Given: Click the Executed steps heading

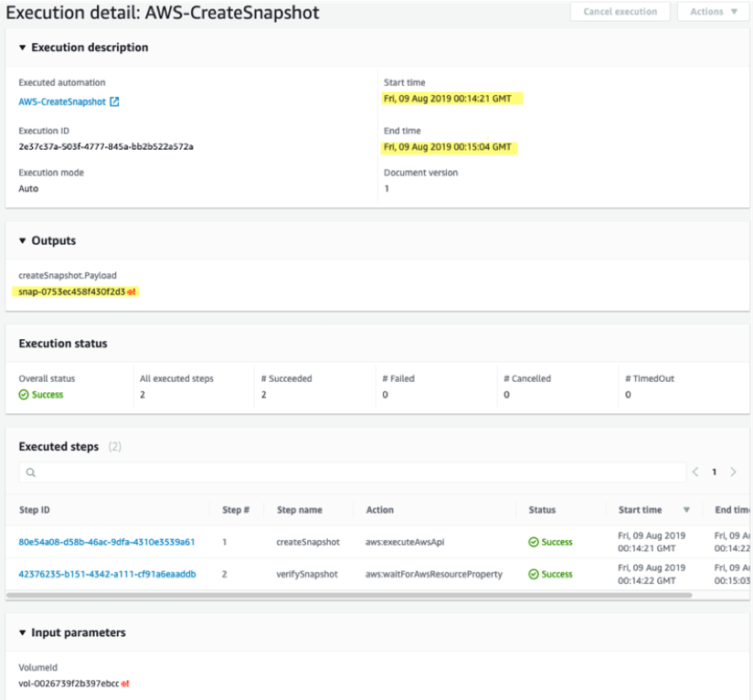Looking at the screenshot, I should tap(58, 447).
